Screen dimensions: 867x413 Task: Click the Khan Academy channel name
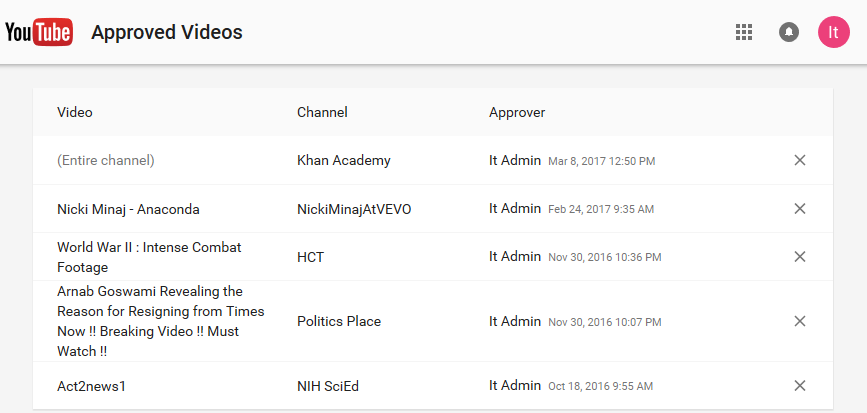[344, 160]
